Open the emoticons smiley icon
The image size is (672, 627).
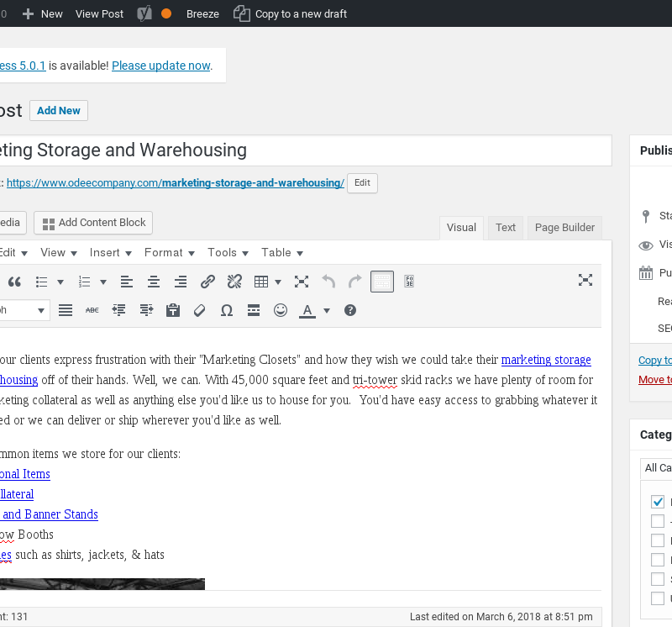pos(281,310)
